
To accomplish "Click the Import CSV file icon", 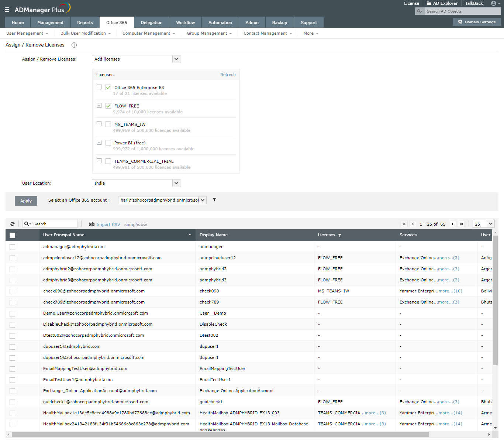I will [92, 224].
